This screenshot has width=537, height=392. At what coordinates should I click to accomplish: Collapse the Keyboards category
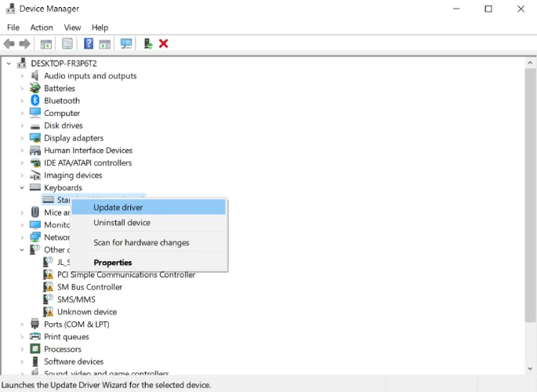coord(23,188)
